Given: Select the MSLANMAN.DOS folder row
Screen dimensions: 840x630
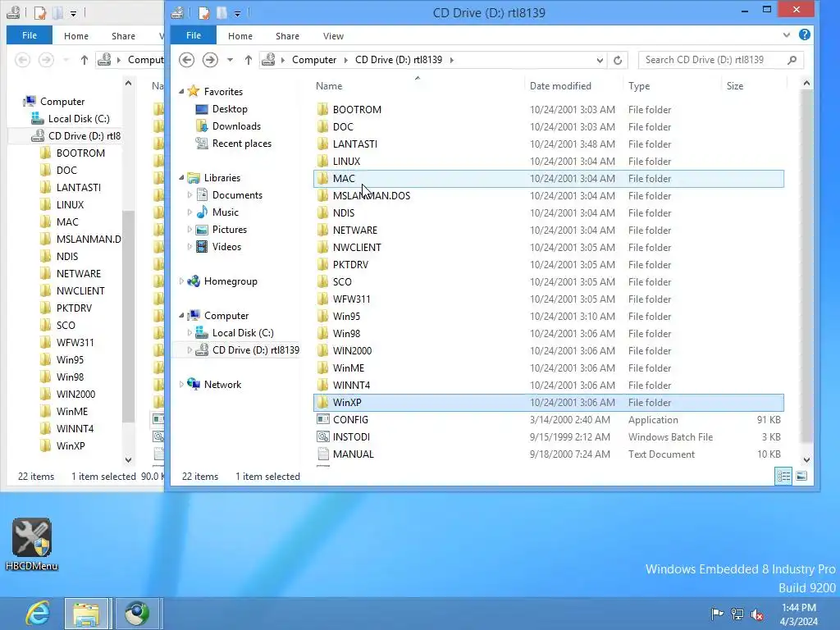Looking at the screenshot, I should [549, 195].
